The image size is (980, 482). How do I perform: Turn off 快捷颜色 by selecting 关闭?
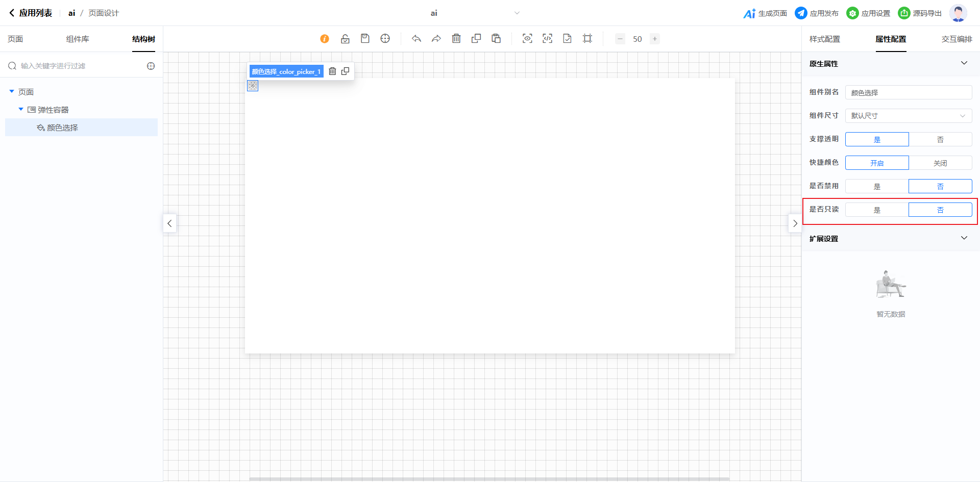pyautogui.click(x=940, y=163)
